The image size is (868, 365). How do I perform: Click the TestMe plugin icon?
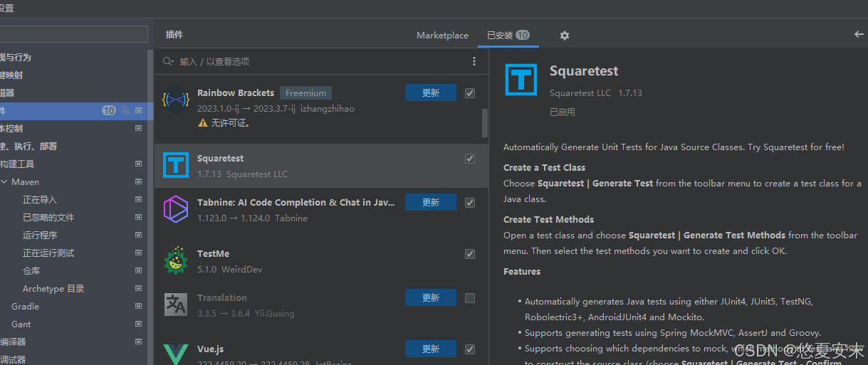tap(175, 260)
